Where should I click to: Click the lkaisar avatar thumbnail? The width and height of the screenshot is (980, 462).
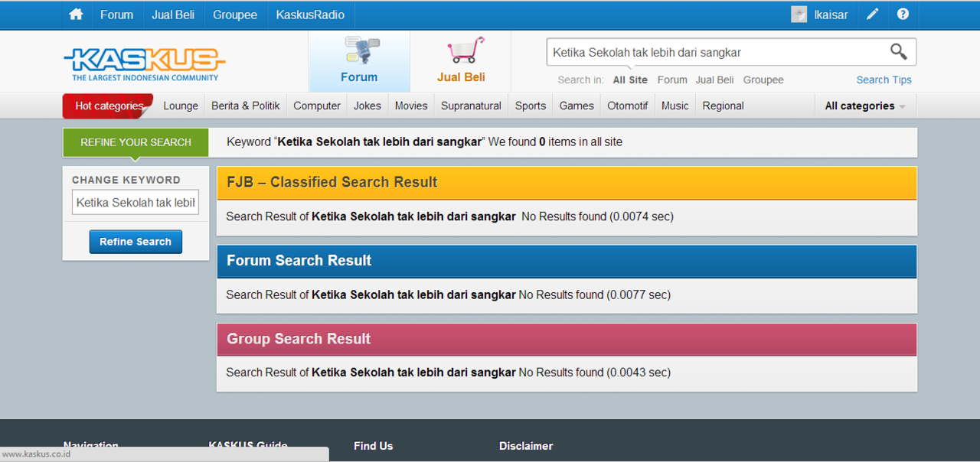[799, 15]
